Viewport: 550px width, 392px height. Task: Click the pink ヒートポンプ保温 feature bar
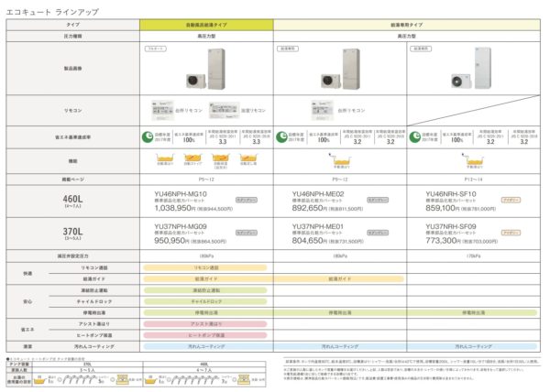coord(205,335)
